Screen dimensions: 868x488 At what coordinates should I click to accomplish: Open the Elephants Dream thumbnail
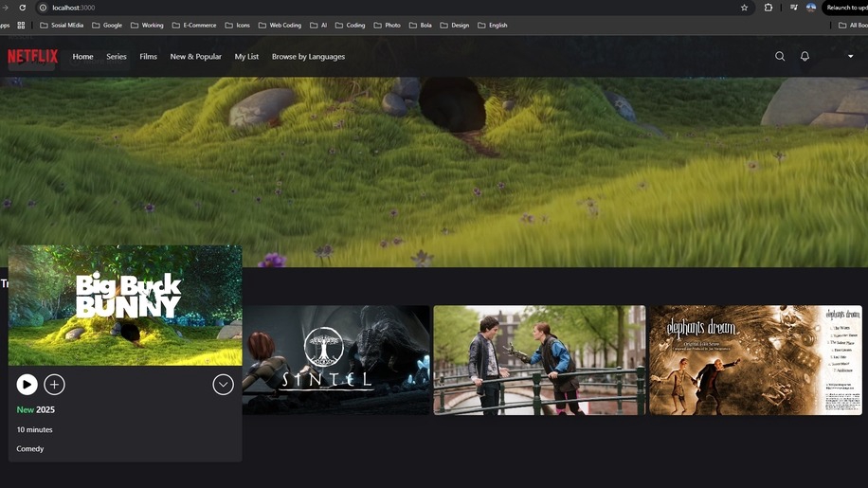(x=755, y=360)
